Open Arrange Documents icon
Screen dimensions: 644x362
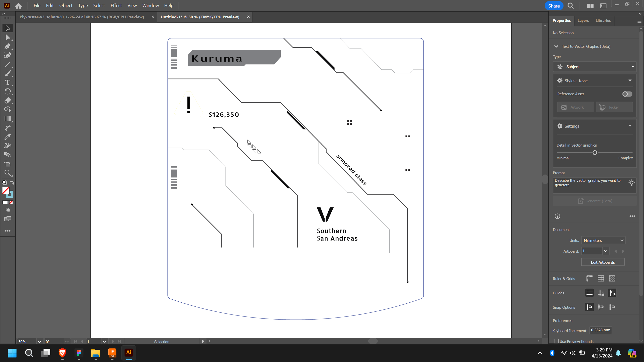590,6
